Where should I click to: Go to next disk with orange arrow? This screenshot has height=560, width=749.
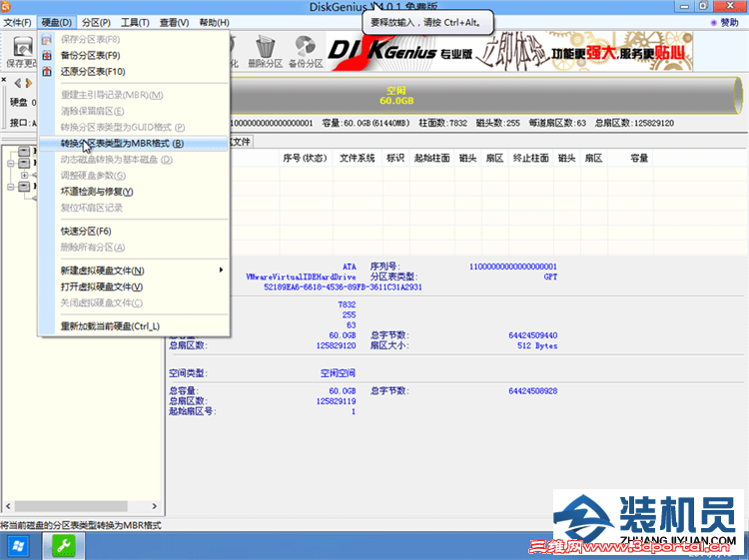pos(29,83)
